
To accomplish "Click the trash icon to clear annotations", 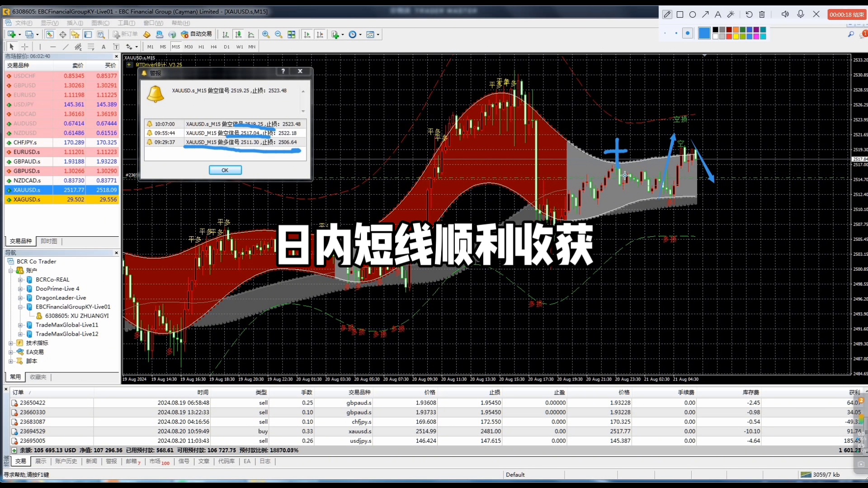I will tap(762, 14).
